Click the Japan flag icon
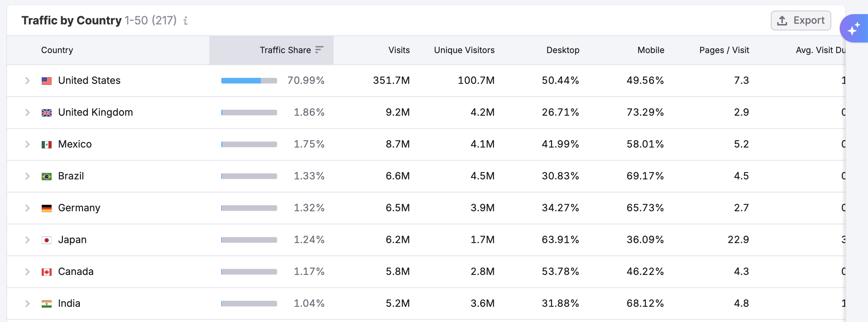The image size is (868, 322). (46, 240)
